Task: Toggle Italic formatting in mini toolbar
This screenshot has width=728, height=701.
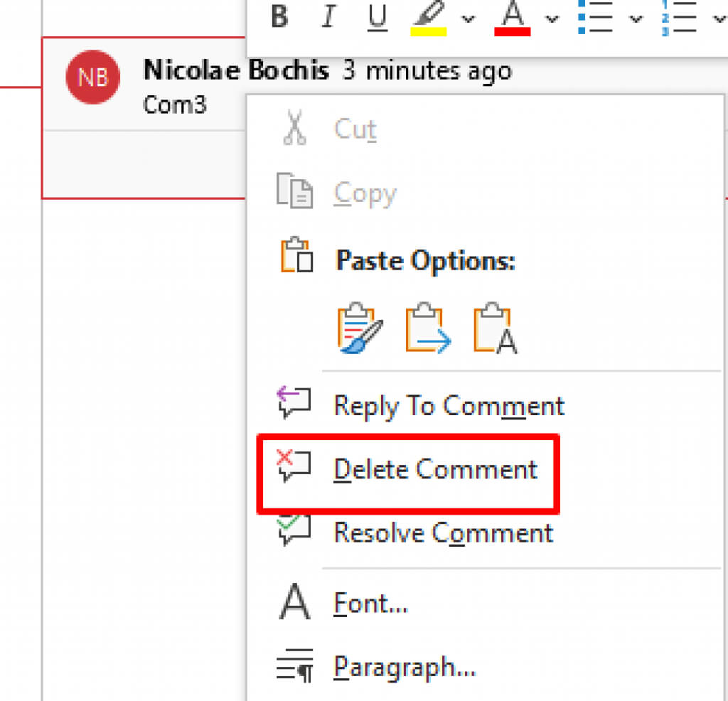Action: pyautogui.click(x=328, y=17)
